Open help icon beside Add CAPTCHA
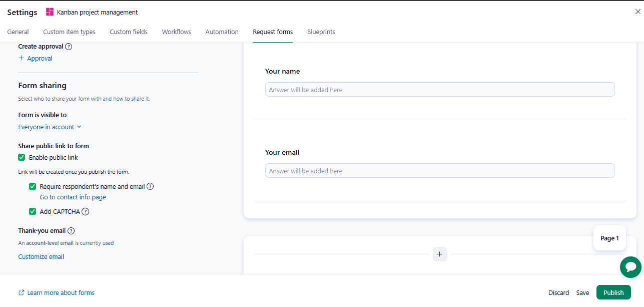This screenshot has height=307, width=644. coord(86,211)
